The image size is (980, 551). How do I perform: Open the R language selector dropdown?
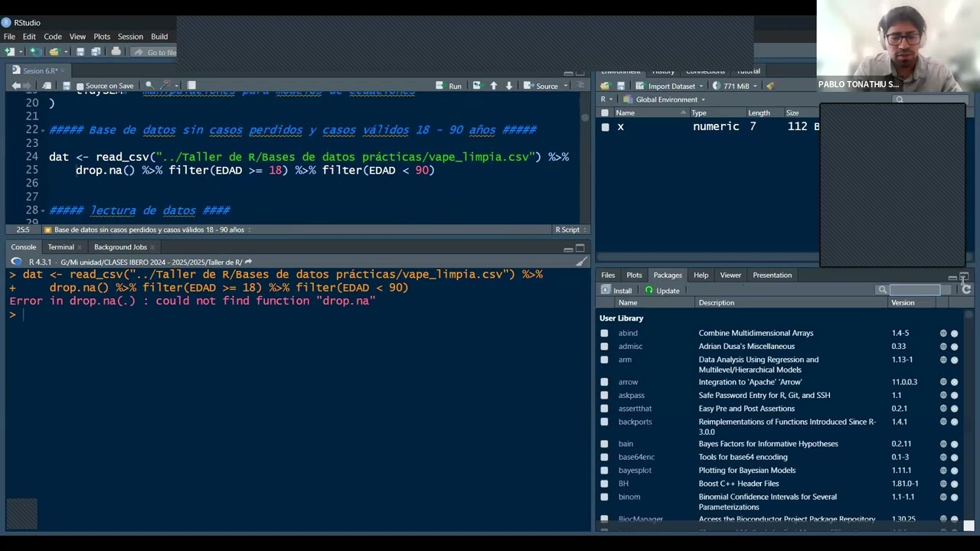pos(606,99)
